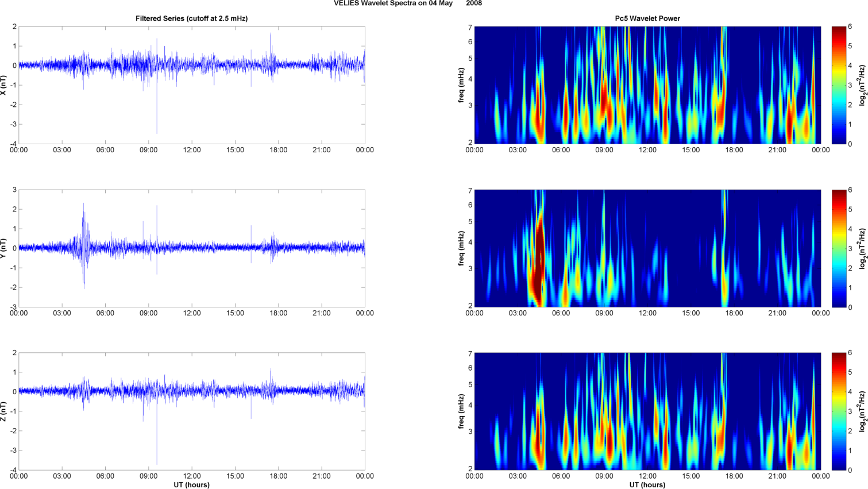
Task: Select the Pc5 Wavelet Power title
Action: [x=647, y=18]
